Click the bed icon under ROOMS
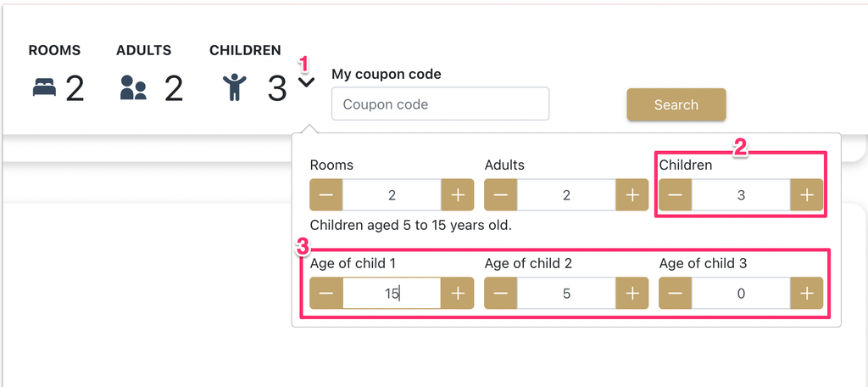868x387 pixels. click(44, 88)
